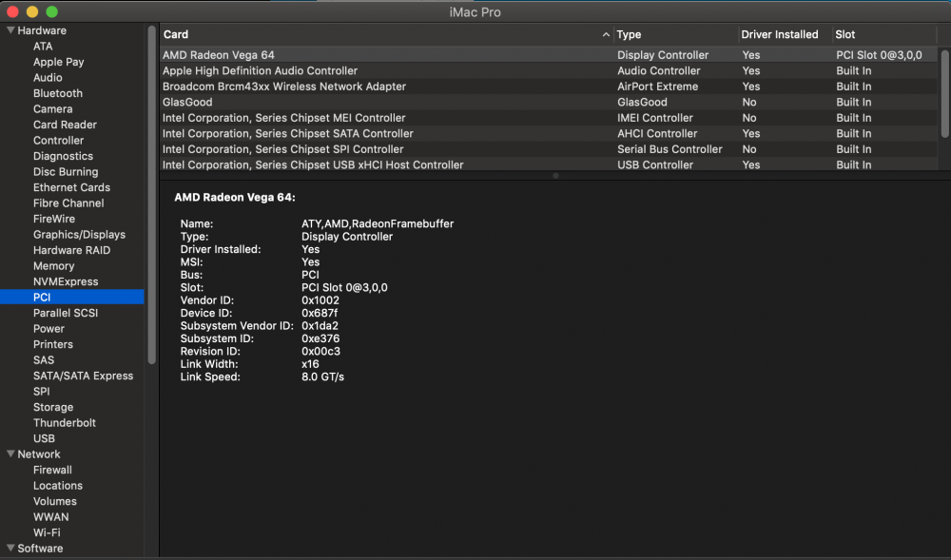Select SAS in the sidebar
The height and width of the screenshot is (560, 951).
pyautogui.click(x=44, y=360)
